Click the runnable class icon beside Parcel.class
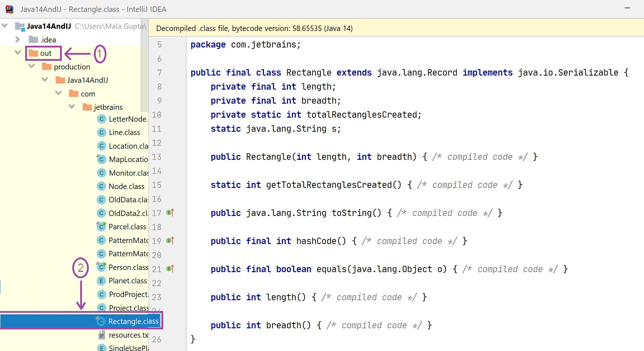Screen dimensions: 644x351 pyautogui.click(x=102, y=227)
